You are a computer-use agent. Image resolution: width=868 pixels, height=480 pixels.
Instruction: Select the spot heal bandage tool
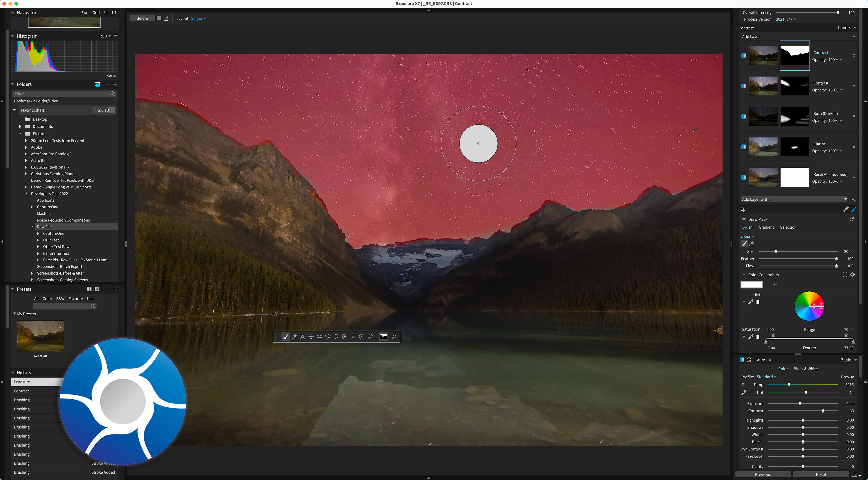pos(846,209)
